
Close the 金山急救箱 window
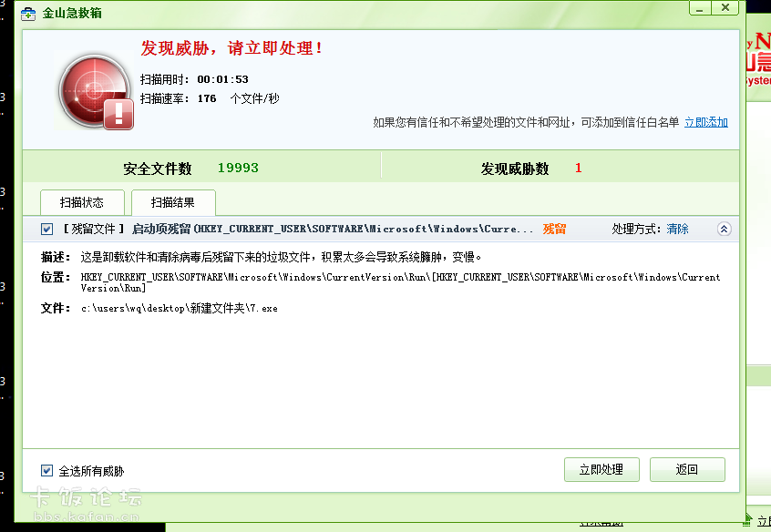click(725, 7)
